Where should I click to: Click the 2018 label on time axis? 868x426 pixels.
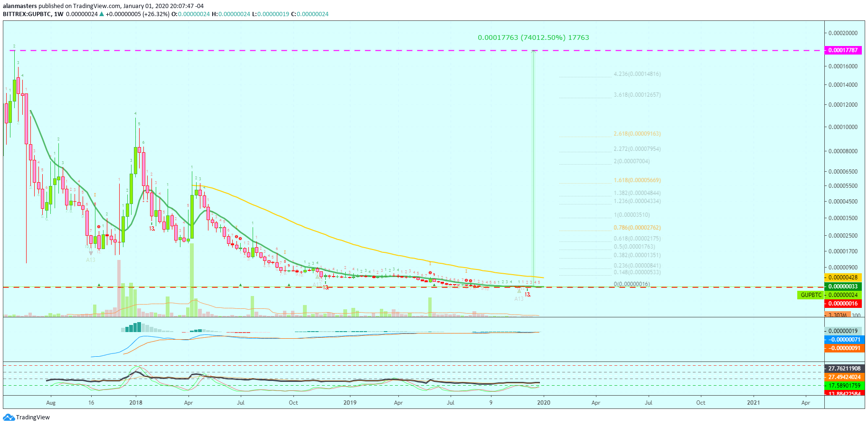[x=136, y=403]
